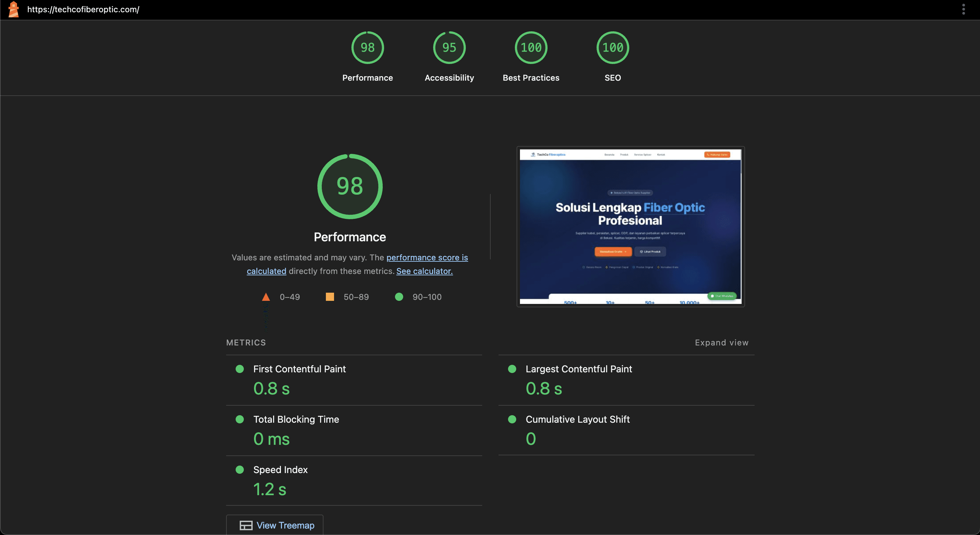Image resolution: width=980 pixels, height=535 pixels.
Task: Open the final page screenshot thumbnail
Action: (630, 227)
